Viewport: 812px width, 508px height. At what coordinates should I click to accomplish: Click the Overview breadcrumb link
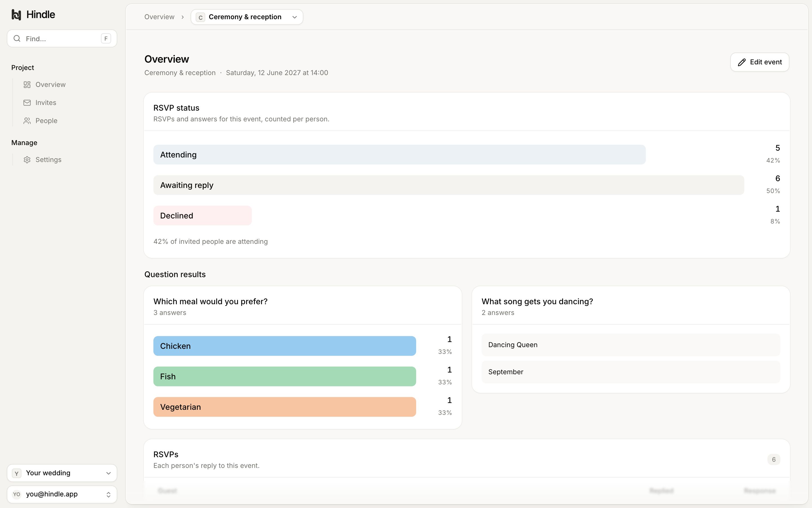[x=159, y=17]
